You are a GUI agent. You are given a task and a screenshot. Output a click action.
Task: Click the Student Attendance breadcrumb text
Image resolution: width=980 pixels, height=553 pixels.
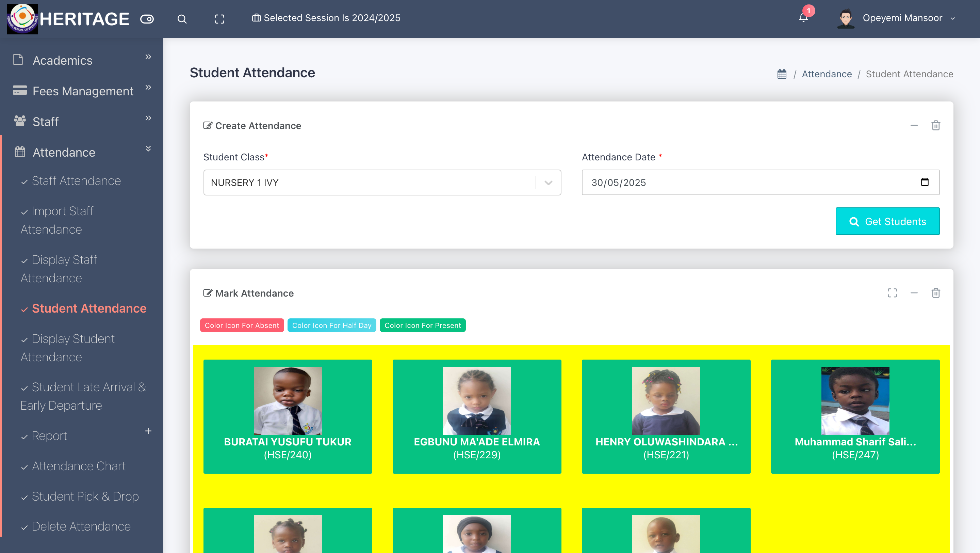[909, 74]
